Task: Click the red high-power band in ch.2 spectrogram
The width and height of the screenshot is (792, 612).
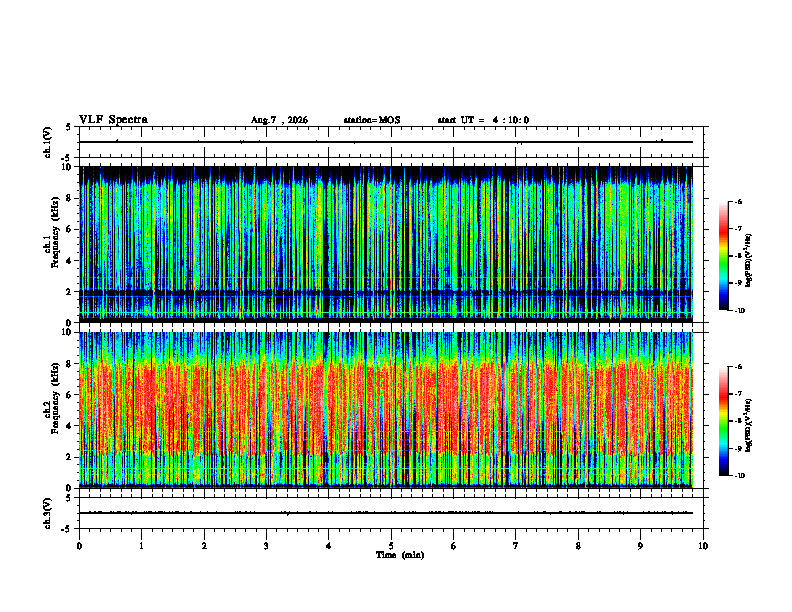Action: [386, 409]
